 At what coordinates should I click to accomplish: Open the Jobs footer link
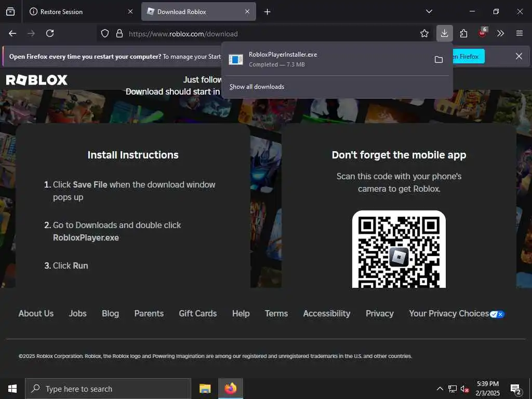coord(78,313)
